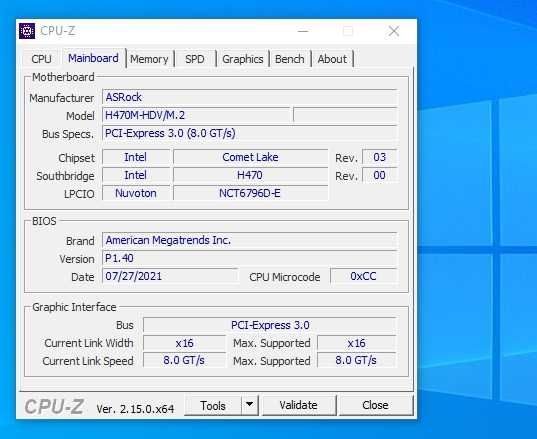Viewport: 537px width, 439px height.
Task: Select the Mainboard tab
Action: (x=93, y=58)
